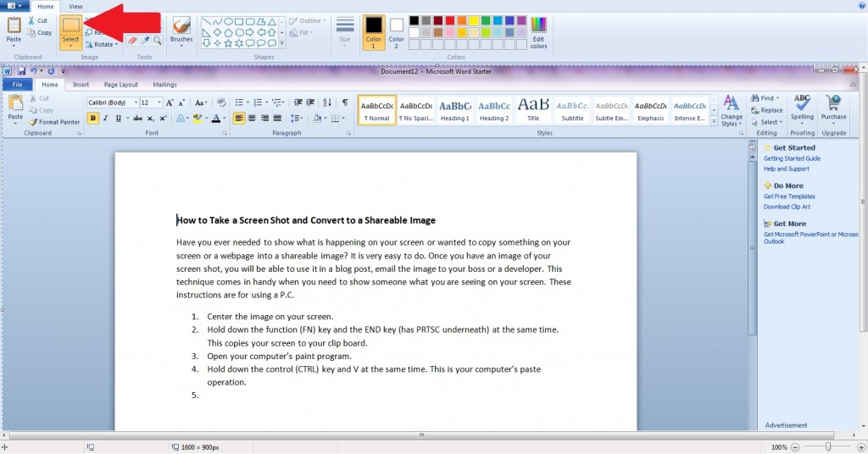Zoom in with the plus icon in status bar
Viewport: 868px width, 454px height.
click(x=861, y=447)
